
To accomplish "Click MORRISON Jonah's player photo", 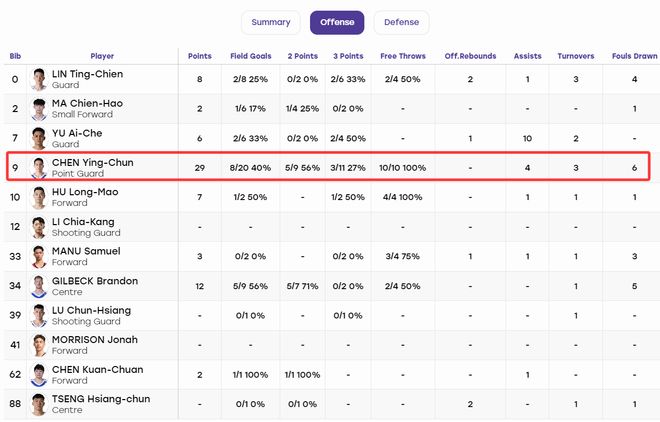I will point(39,345).
